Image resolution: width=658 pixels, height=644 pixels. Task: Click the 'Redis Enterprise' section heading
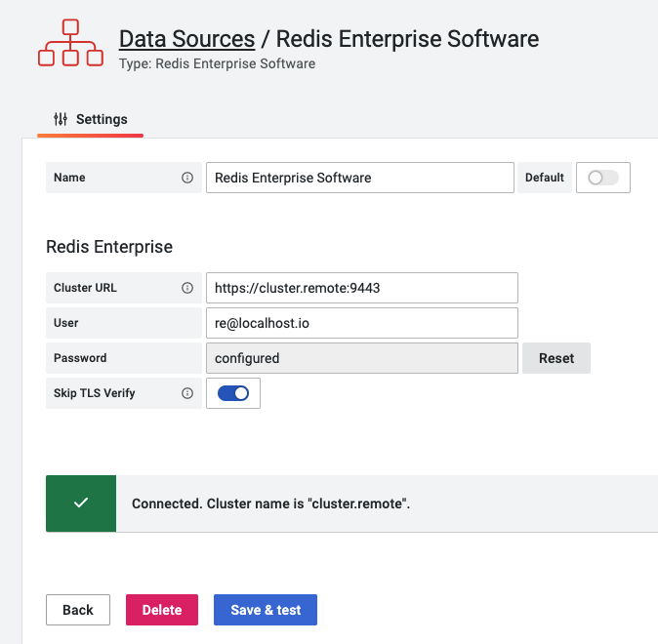[x=109, y=247]
